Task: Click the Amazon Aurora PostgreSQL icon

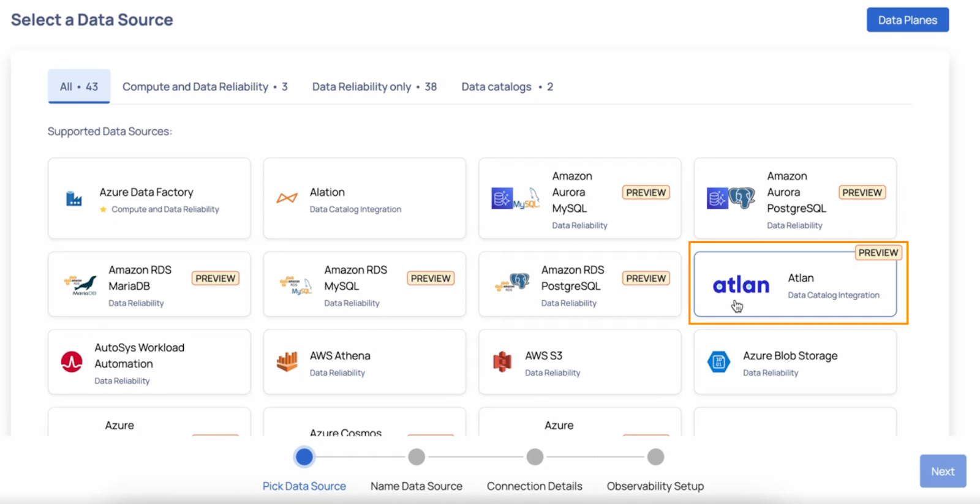Action: (731, 198)
